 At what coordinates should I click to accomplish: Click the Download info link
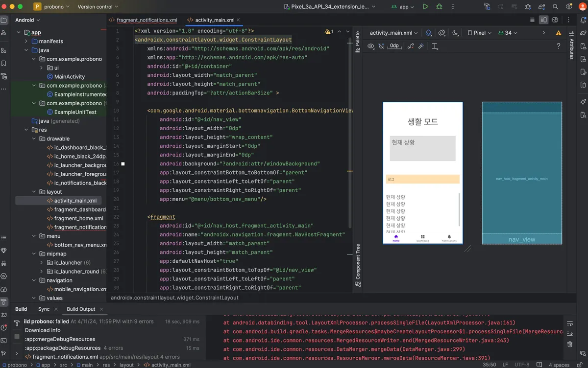pos(42,330)
